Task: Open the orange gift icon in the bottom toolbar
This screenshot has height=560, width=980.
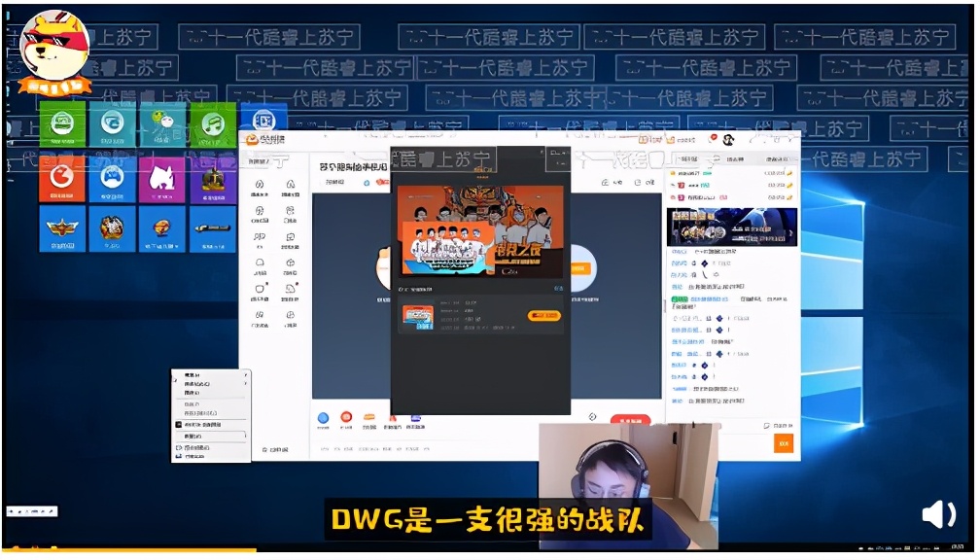Action: (x=369, y=416)
